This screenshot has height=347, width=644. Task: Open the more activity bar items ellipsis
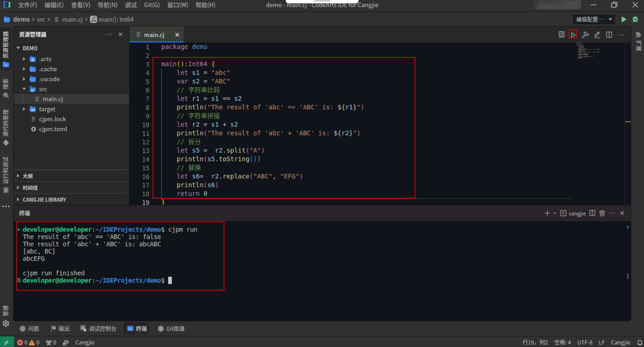6,206
